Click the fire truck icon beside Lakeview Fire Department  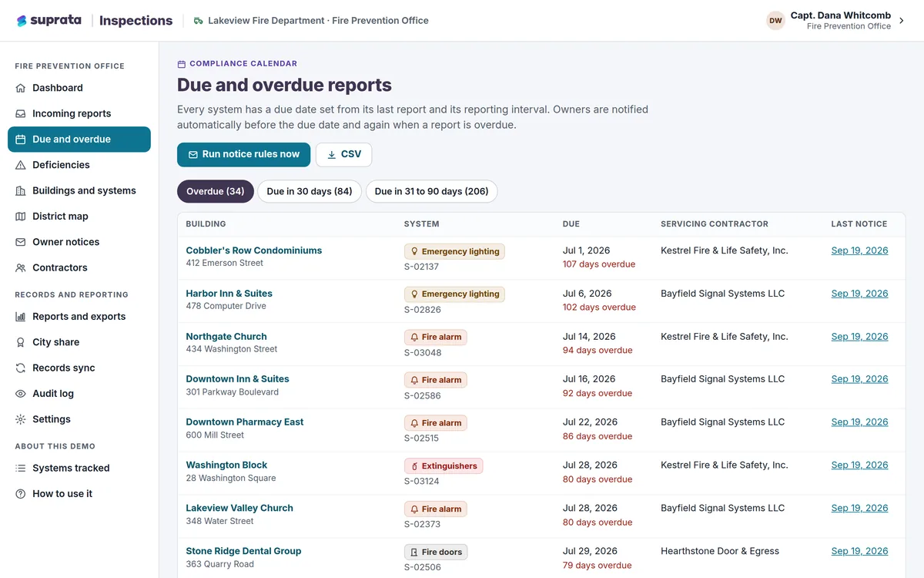[x=199, y=21]
